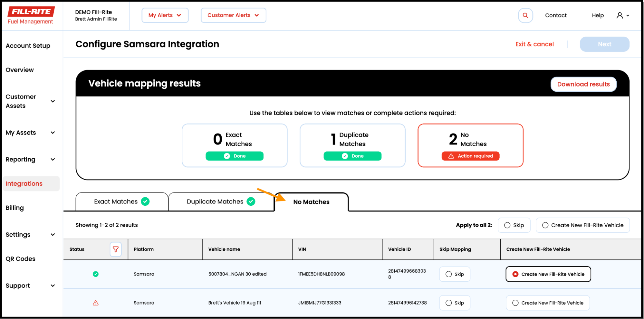The image size is (644, 319).
Task: Click the Action required badge
Action: click(x=470, y=156)
